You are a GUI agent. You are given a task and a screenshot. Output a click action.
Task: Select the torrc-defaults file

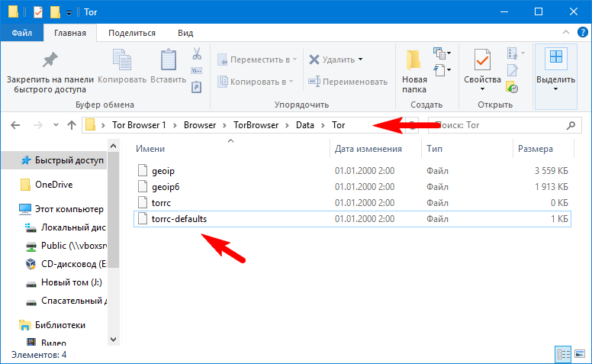pos(352,219)
